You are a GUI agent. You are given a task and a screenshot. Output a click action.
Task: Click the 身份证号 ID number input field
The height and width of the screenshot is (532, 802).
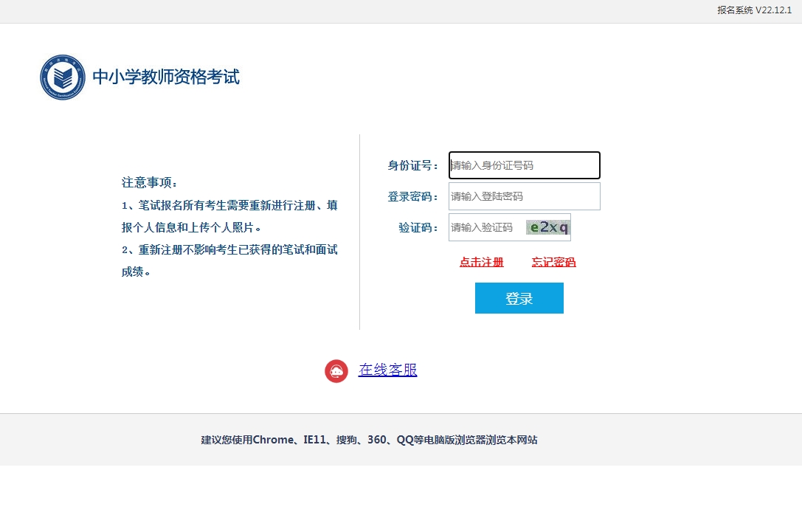click(524, 165)
